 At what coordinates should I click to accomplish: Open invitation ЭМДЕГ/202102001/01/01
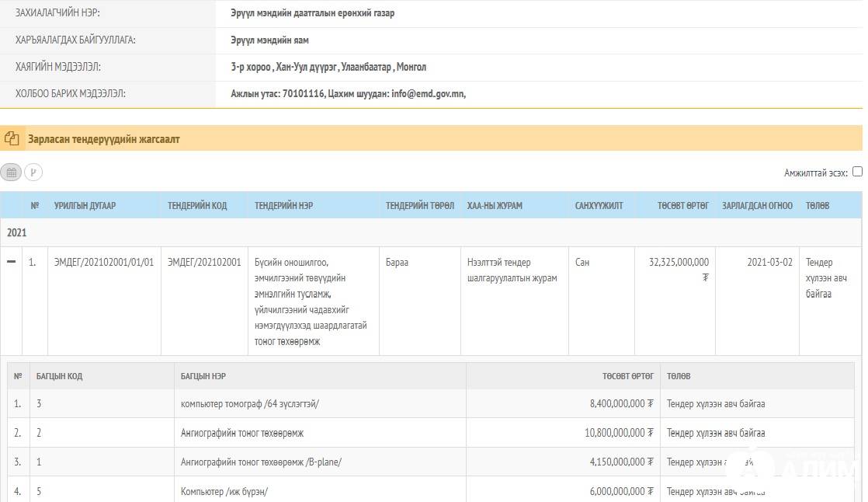[x=103, y=262]
